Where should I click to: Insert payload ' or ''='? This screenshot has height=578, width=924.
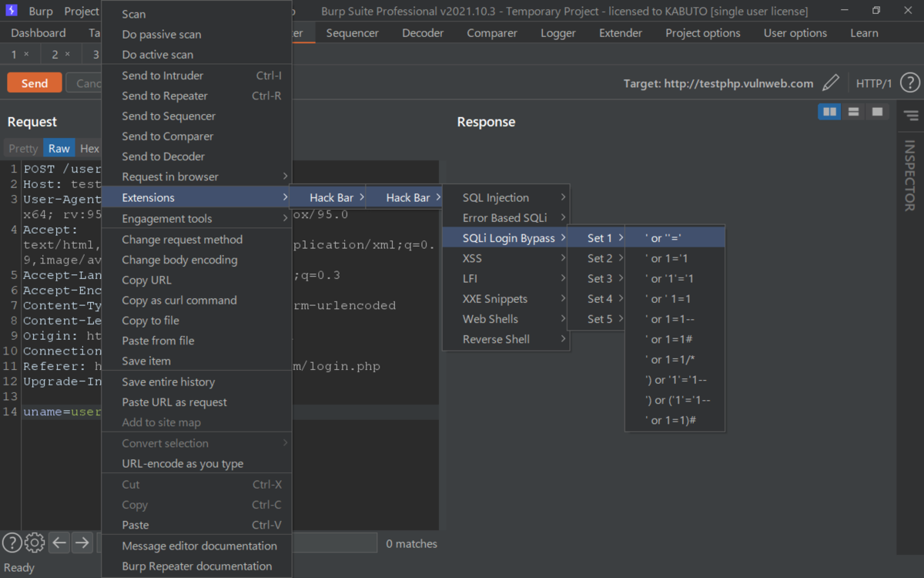(675, 238)
